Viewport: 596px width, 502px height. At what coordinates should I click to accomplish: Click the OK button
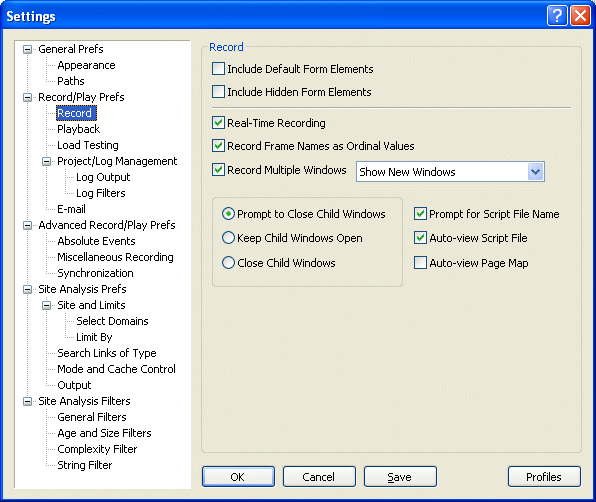pos(238,477)
